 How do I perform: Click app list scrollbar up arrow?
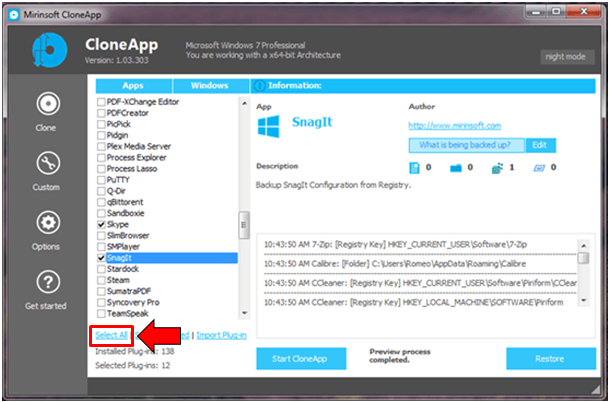244,103
